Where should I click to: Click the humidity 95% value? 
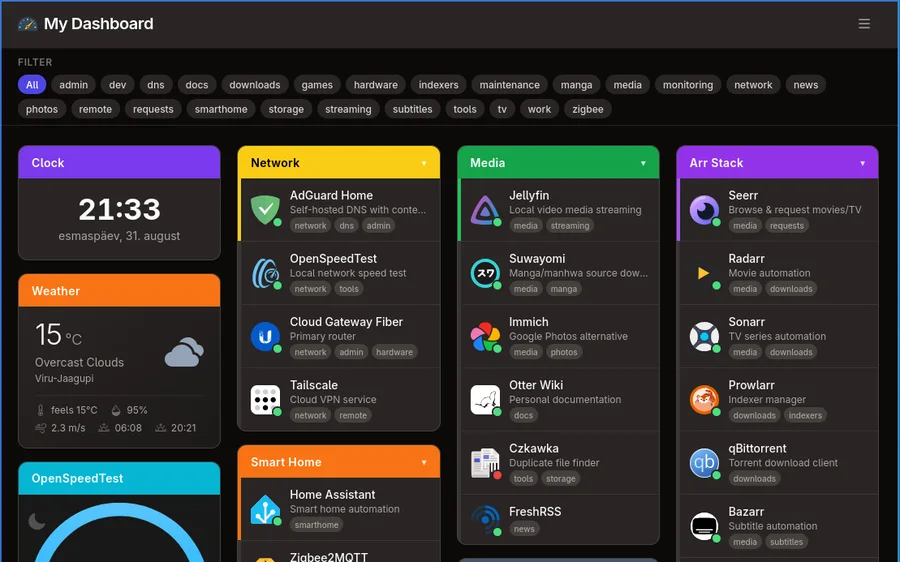[137, 410]
